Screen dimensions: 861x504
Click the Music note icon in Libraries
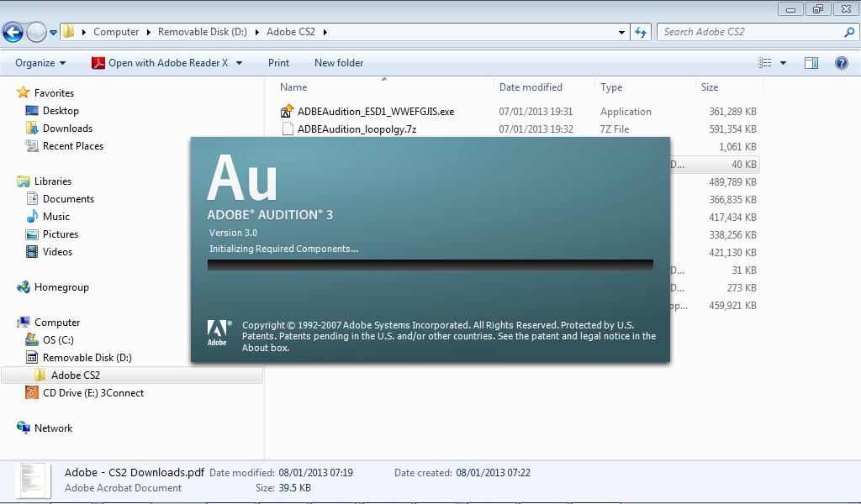[33, 216]
